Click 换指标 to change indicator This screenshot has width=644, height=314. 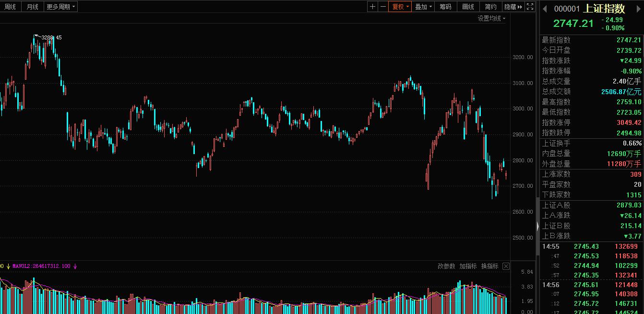coord(489,266)
